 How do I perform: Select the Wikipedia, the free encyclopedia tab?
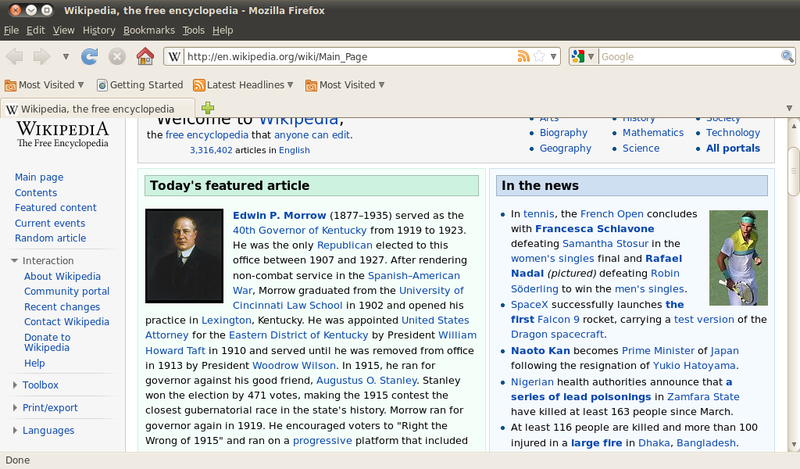click(x=98, y=109)
